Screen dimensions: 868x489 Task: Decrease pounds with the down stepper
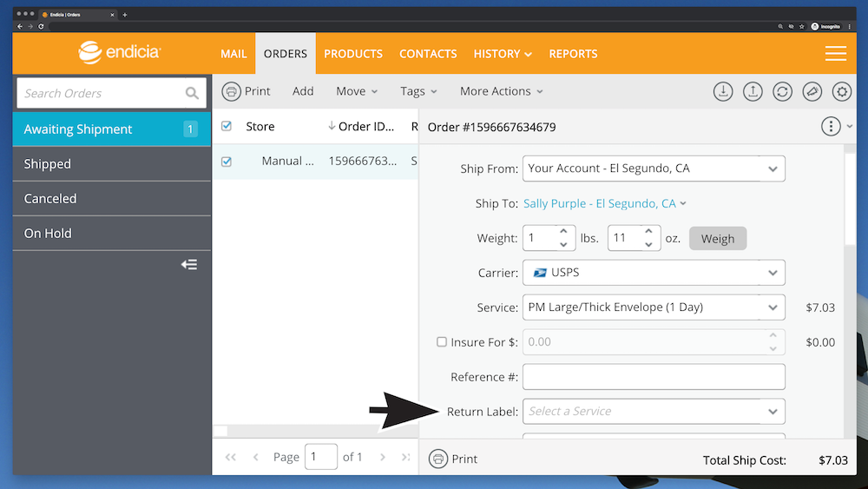(563, 244)
